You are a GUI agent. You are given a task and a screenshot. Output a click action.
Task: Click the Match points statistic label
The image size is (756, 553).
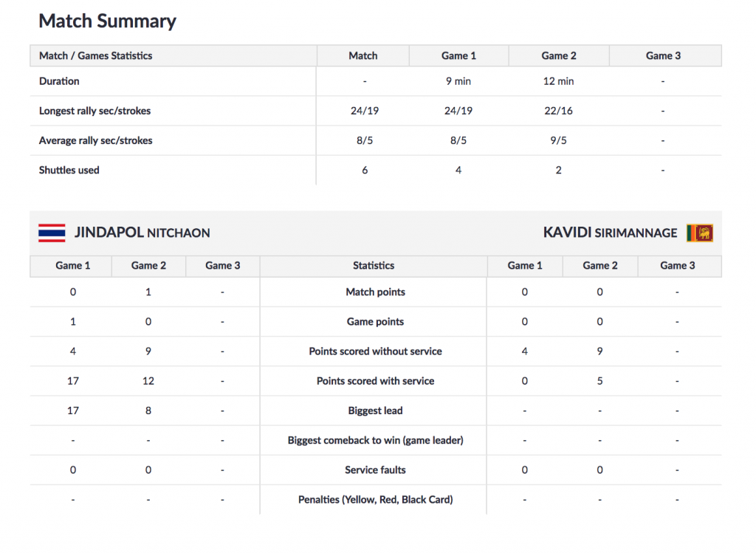pyautogui.click(x=375, y=292)
